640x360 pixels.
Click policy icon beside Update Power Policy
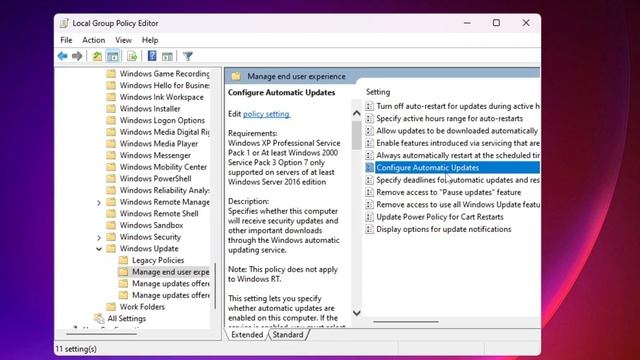point(369,217)
